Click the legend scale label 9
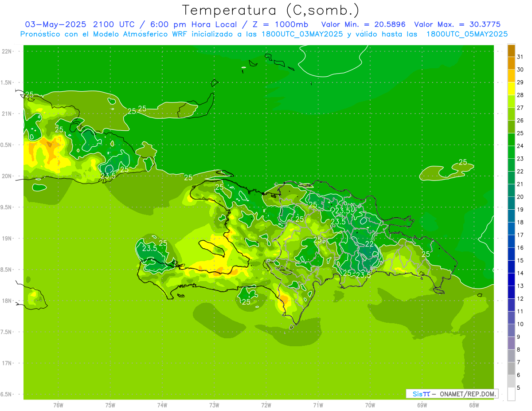Screen dimensions: 532x411 pyautogui.click(x=519, y=337)
